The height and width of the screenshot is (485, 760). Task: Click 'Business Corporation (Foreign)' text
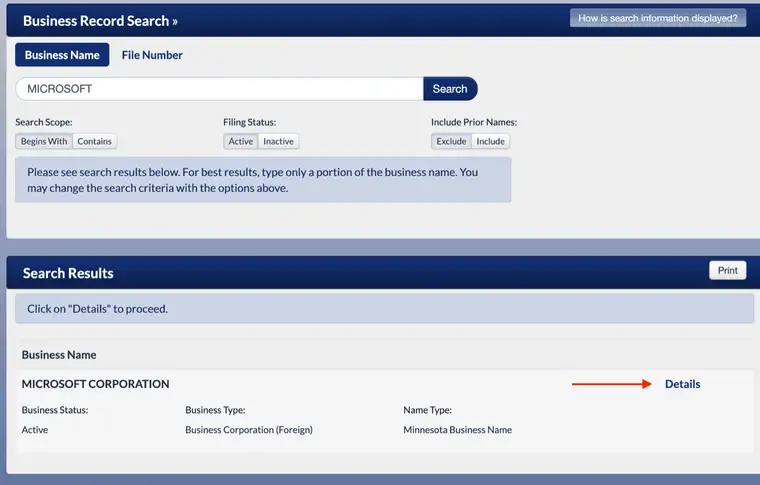tap(249, 430)
